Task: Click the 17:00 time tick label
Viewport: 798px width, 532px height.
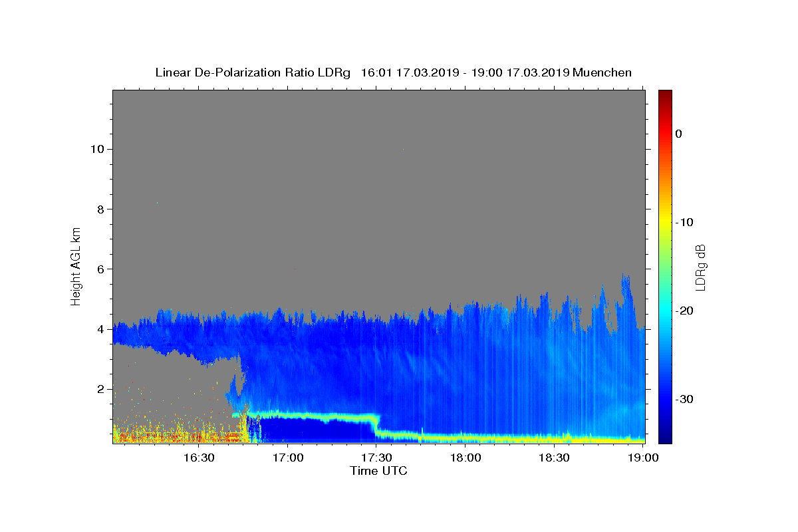Action: pyautogui.click(x=287, y=458)
